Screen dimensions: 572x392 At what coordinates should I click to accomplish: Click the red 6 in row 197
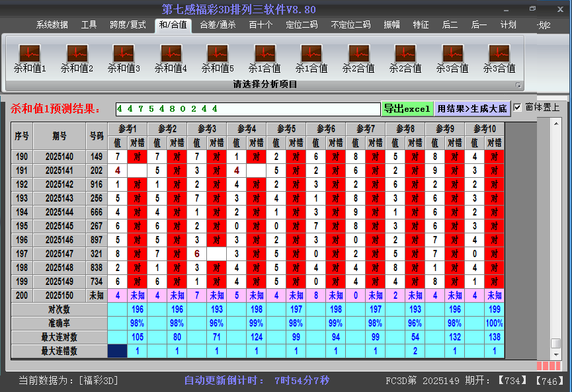197,254
